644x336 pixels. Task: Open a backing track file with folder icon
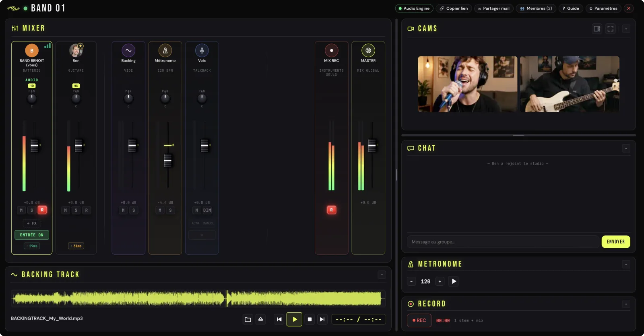[248, 320]
